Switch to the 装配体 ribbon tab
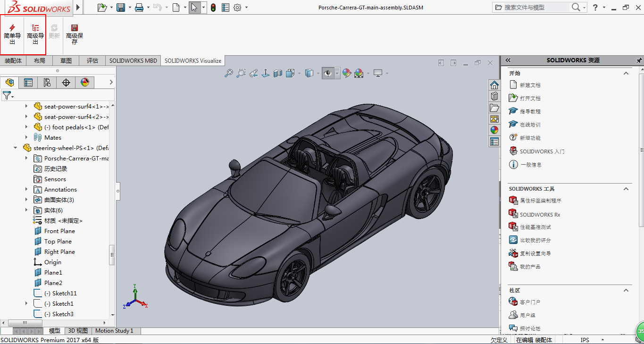 [13, 60]
